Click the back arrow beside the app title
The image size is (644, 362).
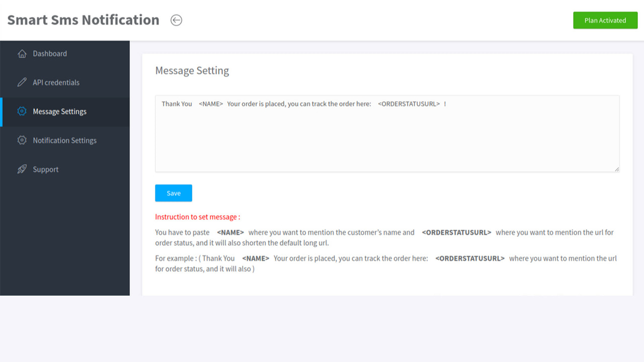pos(176,20)
